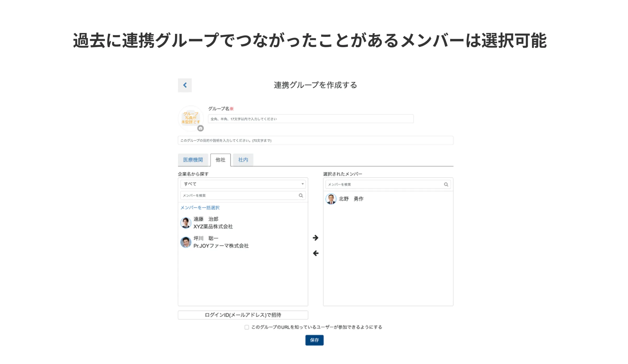Click the left arrow to remove a member

point(316,253)
